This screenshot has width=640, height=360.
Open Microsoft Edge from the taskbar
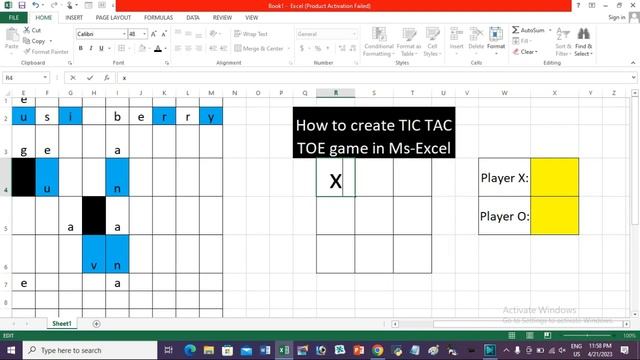click(190, 350)
